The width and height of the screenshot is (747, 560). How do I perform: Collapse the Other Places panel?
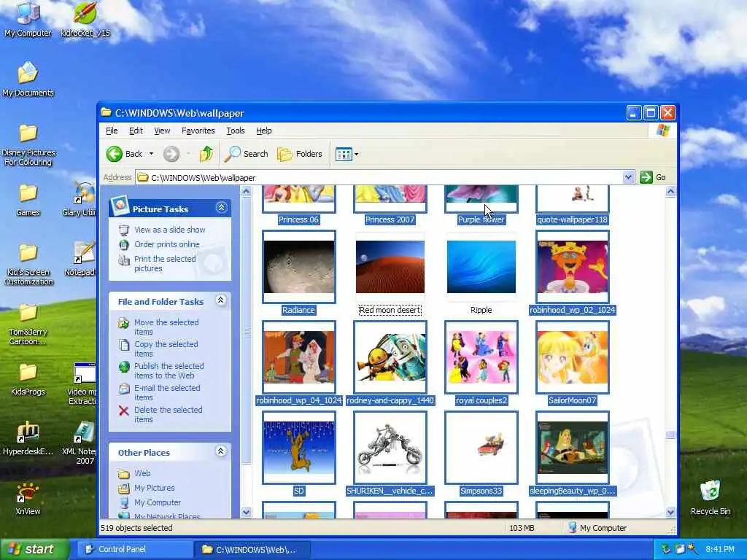pos(220,451)
